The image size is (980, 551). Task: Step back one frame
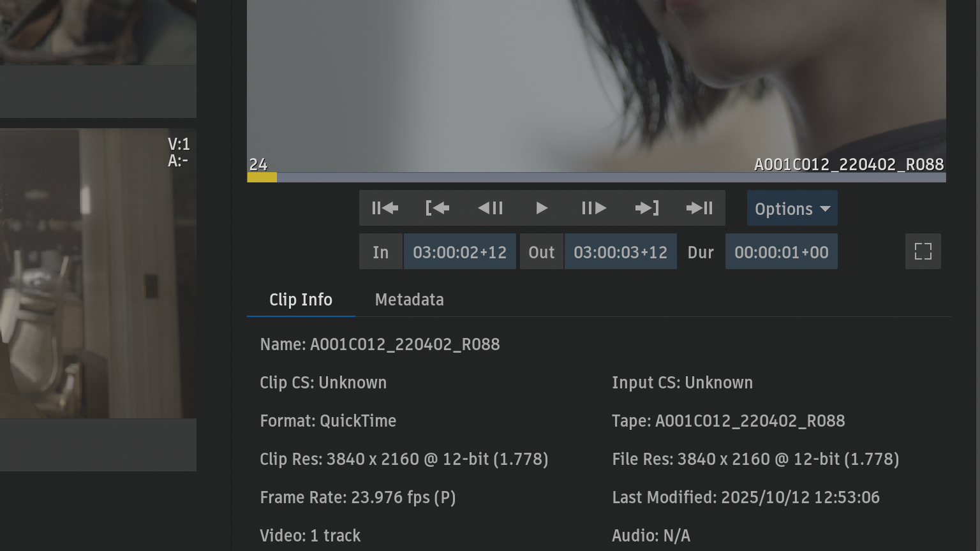[x=490, y=208]
